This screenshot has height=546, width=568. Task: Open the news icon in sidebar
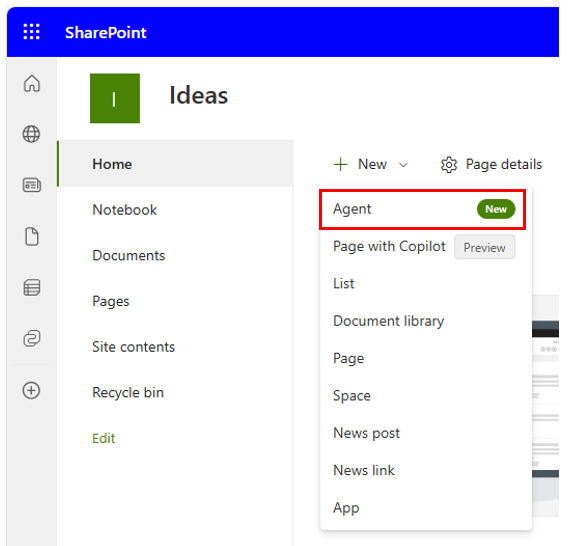tap(32, 185)
